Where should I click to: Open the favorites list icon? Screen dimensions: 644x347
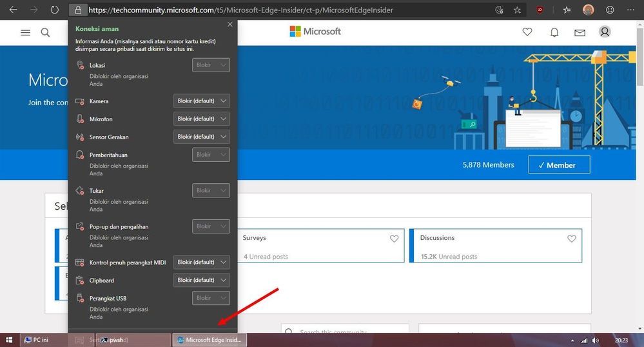point(567,10)
